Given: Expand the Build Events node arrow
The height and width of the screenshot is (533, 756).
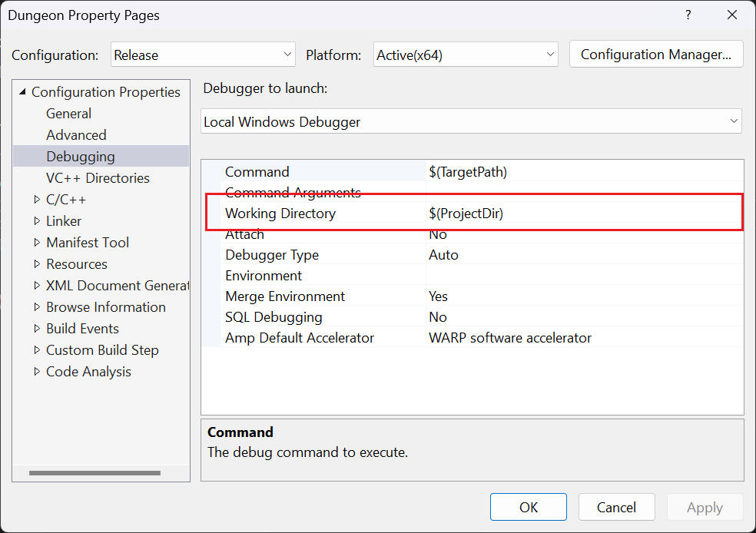Looking at the screenshot, I should point(37,329).
